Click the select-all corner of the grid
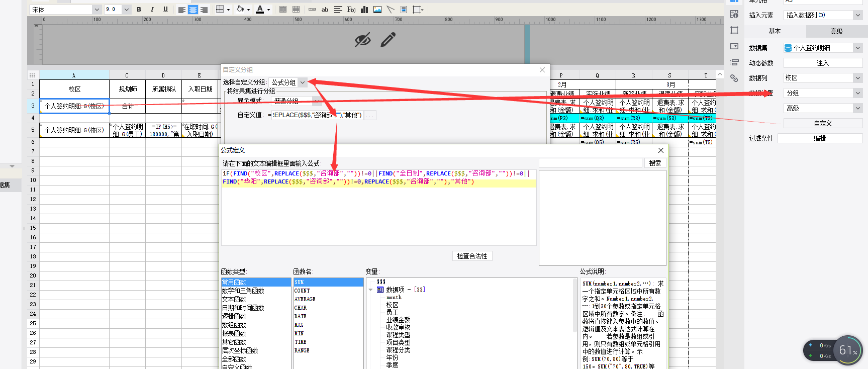 pos(33,75)
